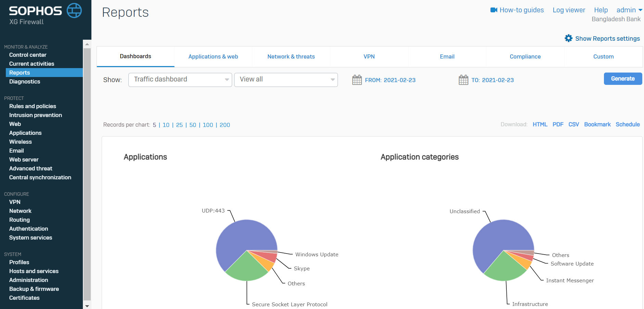The image size is (644, 309).
Task: Set records per chart to 100
Action: click(208, 125)
